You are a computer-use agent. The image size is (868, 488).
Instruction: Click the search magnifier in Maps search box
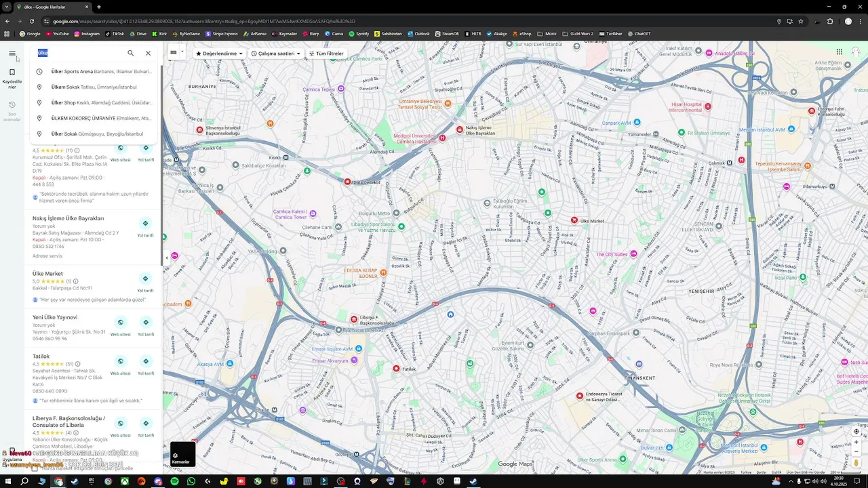pyautogui.click(x=131, y=53)
